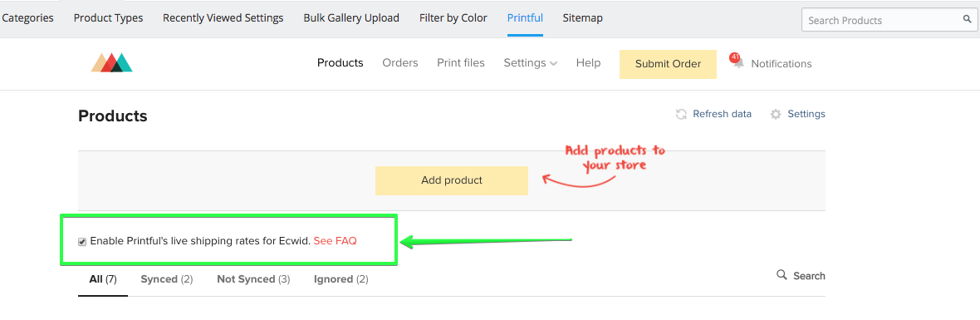980x320 pixels.
Task: Open the Orders menu item
Action: click(x=400, y=63)
